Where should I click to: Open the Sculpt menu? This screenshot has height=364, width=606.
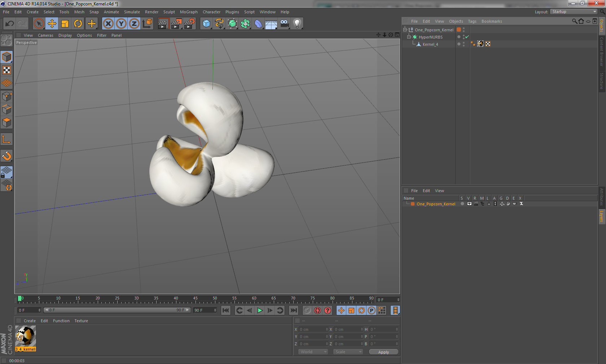[169, 12]
